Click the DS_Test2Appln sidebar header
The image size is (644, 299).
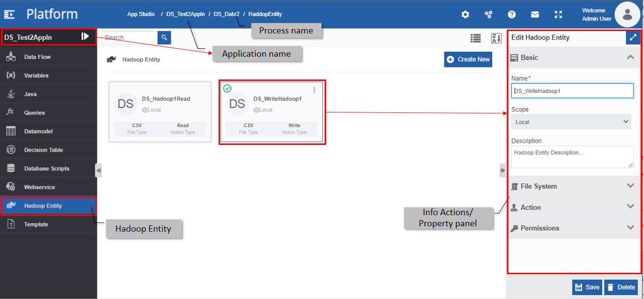[48, 37]
